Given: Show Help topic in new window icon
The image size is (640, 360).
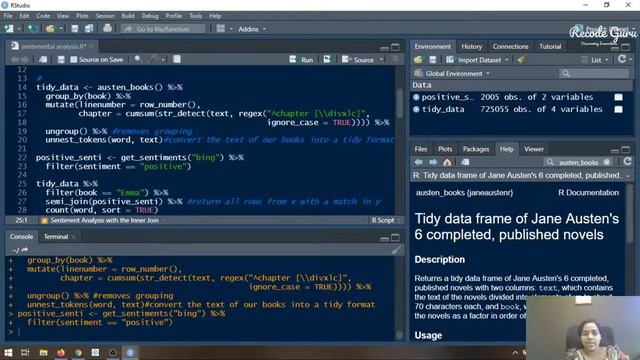Looking at the screenshot, I should (465, 162).
